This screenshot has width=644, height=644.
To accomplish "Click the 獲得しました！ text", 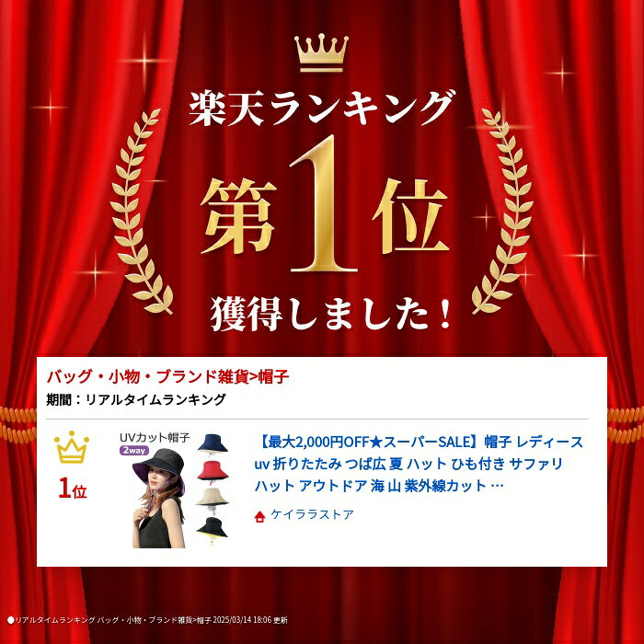I will [332, 314].
